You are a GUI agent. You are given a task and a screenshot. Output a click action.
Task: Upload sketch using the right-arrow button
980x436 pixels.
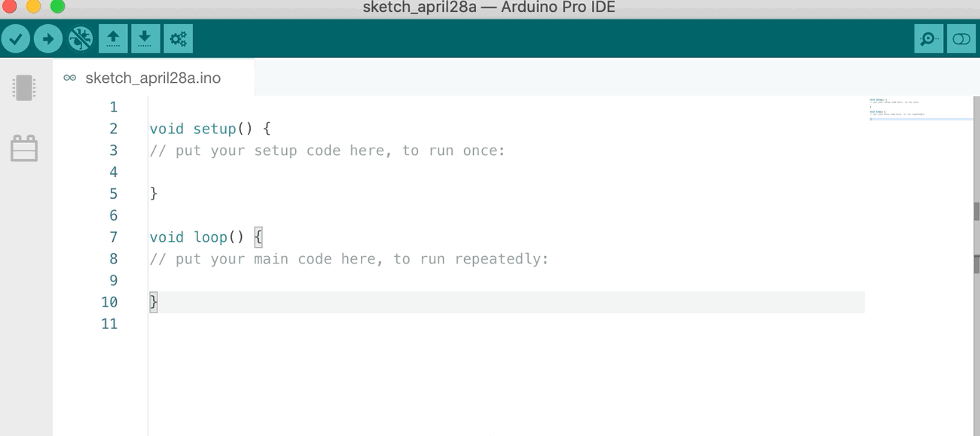pyautogui.click(x=47, y=38)
